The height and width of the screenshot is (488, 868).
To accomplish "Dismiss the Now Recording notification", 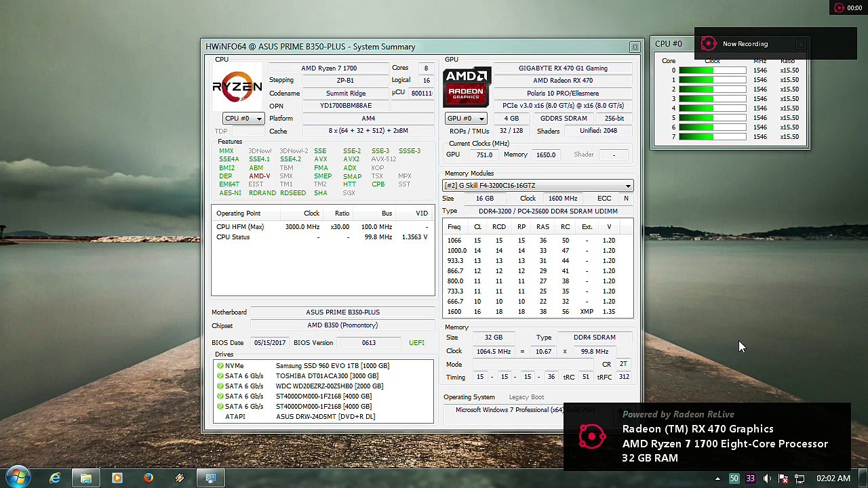I will click(801, 44).
